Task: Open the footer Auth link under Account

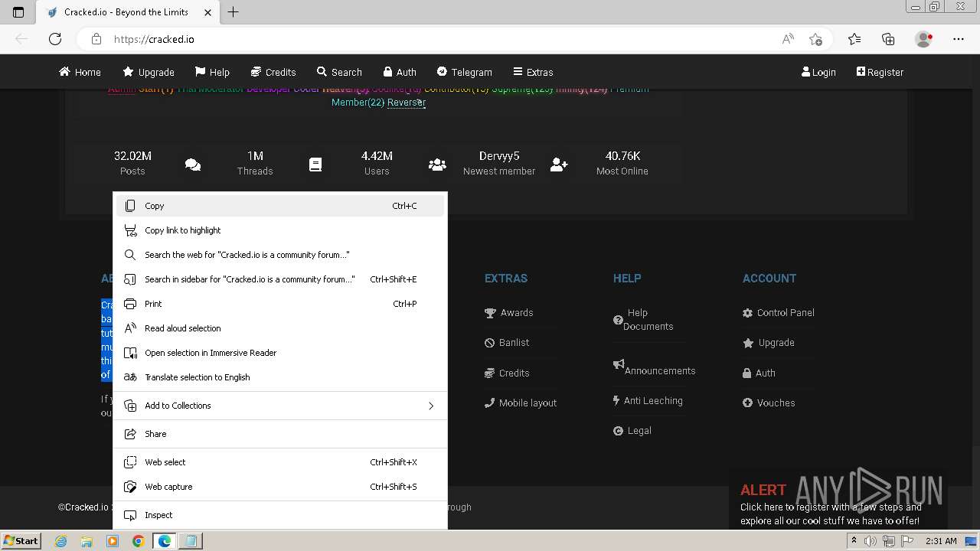Action: (x=759, y=373)
